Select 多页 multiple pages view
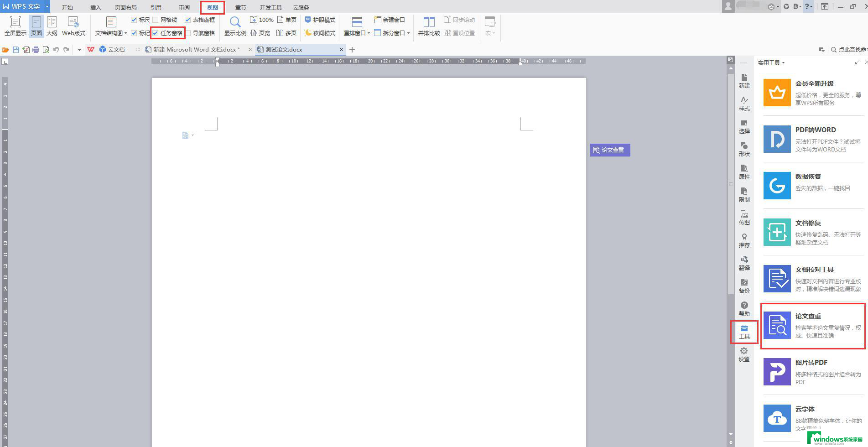The image size is (868, 447). 287,33
